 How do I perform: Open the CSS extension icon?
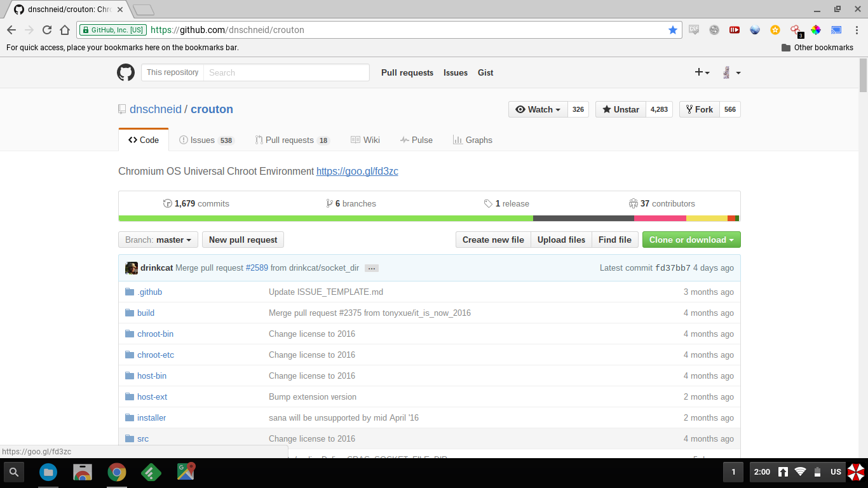tap(694, 30)
